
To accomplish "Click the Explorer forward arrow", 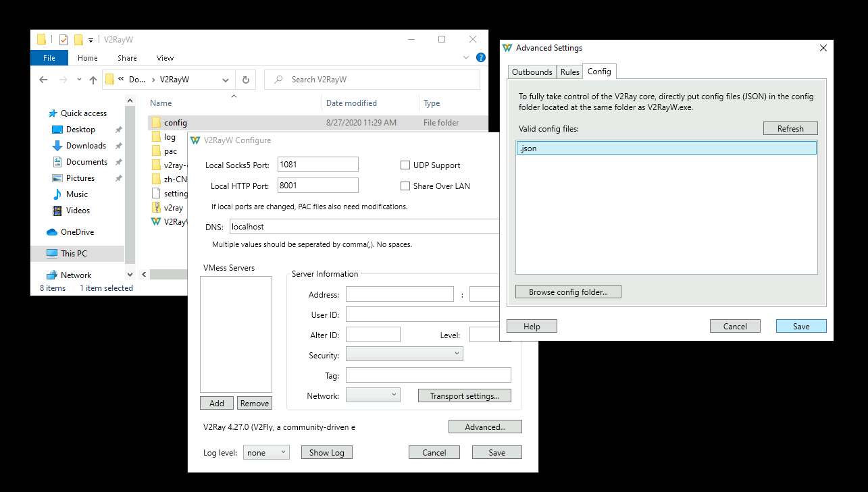I will coord(63,80).
